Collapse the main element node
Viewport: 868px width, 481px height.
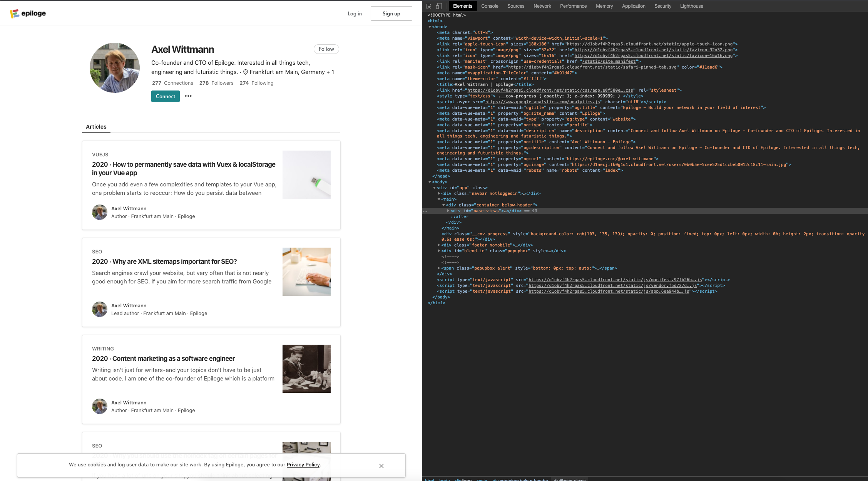click(439, 199)
